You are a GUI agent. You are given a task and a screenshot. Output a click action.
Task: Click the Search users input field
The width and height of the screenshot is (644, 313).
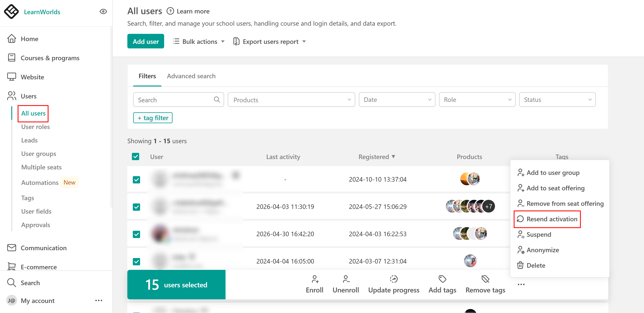179,100
